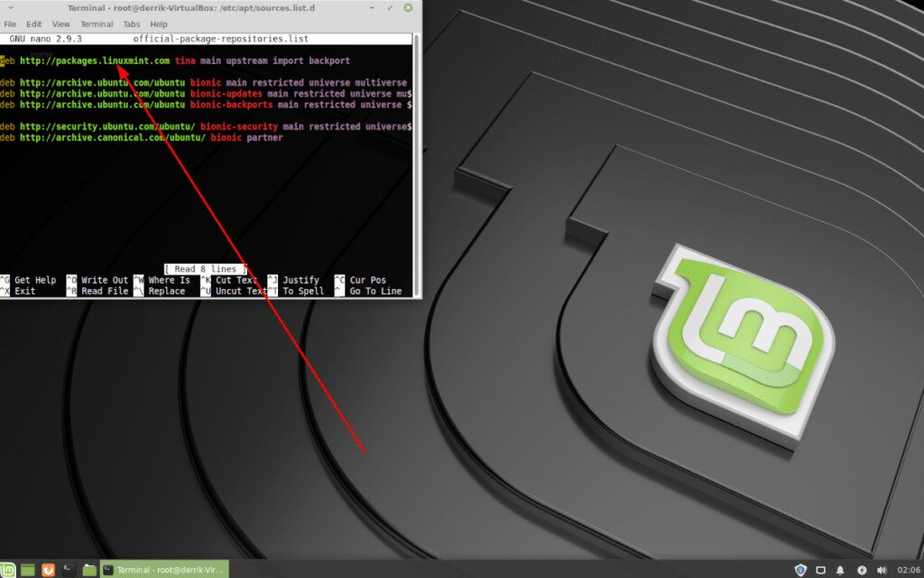The height and width of the screenshot is (578, 924).
Task: Click the power manager tray icon
Action: [862, 570]
